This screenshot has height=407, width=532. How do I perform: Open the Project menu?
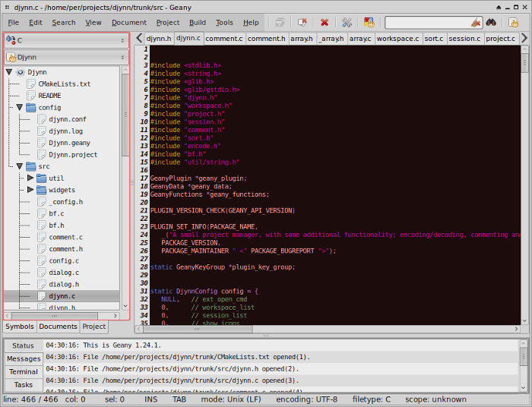click(x=168, y=23)
